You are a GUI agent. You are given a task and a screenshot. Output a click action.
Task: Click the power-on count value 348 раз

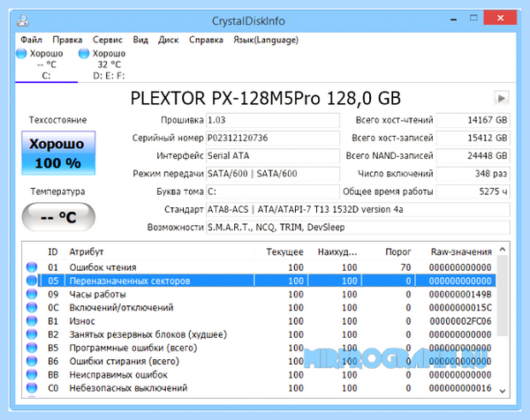point(473,174)
